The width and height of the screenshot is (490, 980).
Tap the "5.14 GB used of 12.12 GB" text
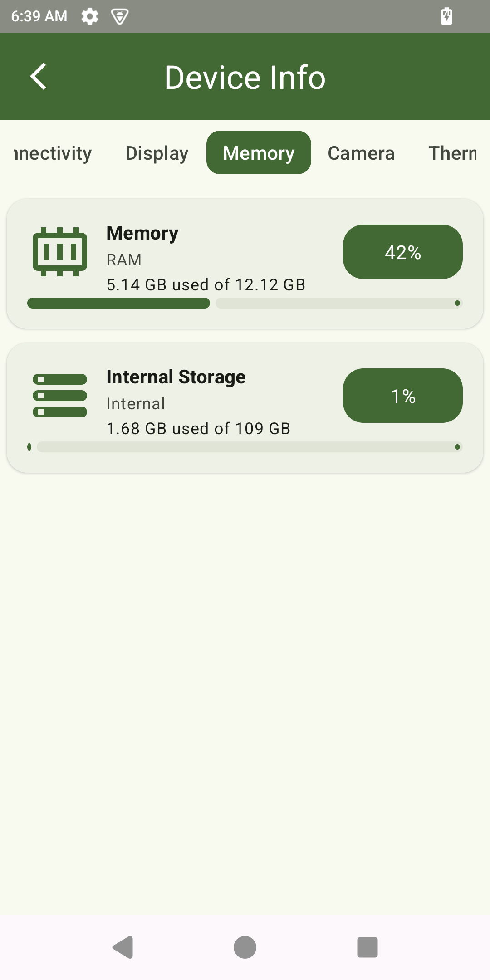click(x=206, y=284)
